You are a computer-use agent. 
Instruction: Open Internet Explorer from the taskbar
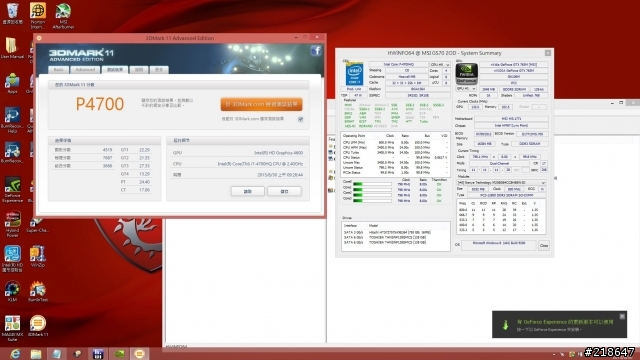(15, 354)
